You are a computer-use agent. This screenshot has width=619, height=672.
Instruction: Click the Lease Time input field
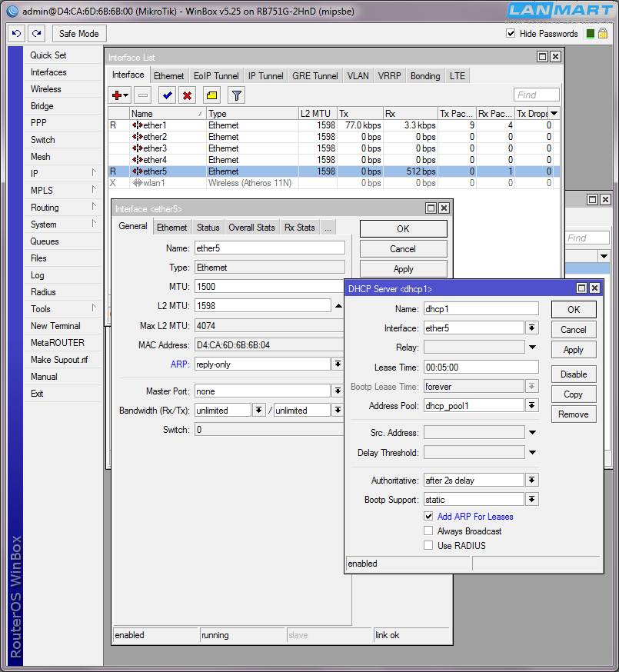481,368
